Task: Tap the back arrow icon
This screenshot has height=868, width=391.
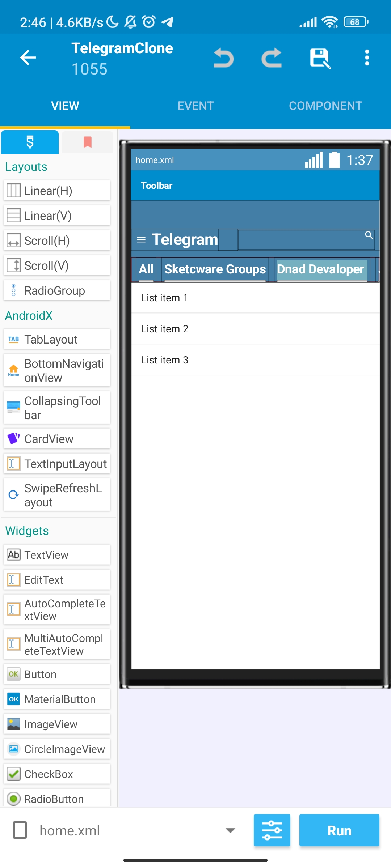Action: [x=28, y=58]
